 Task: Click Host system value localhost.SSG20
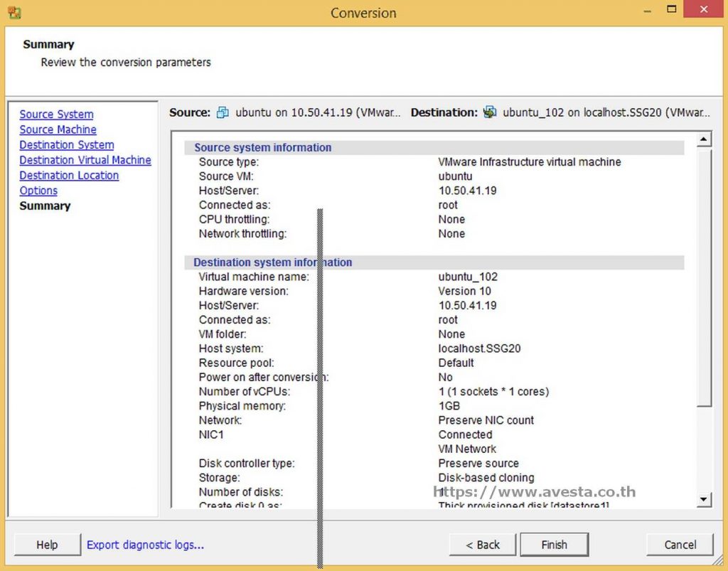pyautogui.click(x=479, y=348)
